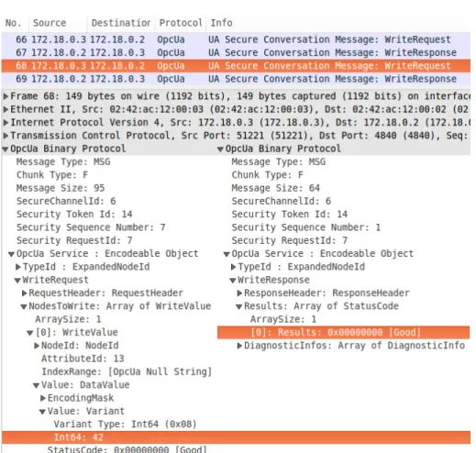Screen dimensions: 476x453
Task: Select left Message Type: MSG field
Action: [x=63, y=161]
